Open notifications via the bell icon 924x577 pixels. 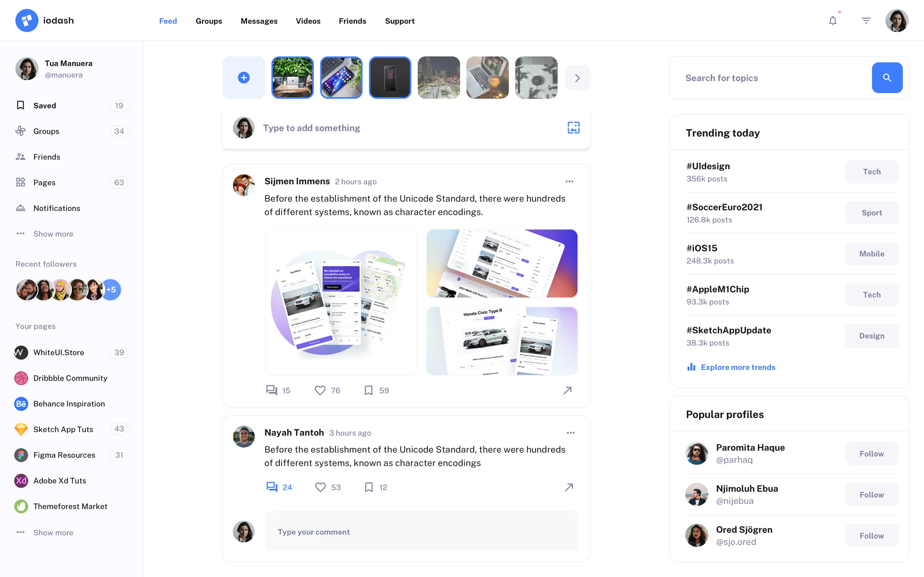pyautogui.click(x=833, y=20)
